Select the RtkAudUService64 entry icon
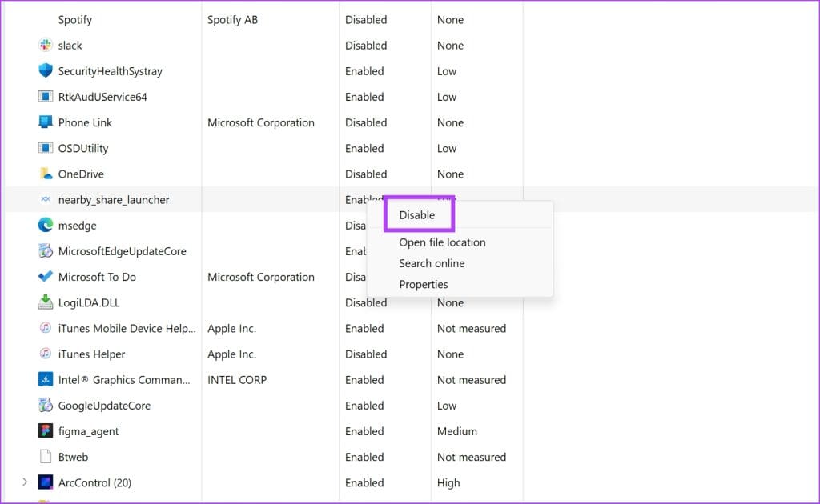The width and height of the screenshot is (820, 504). [46, 96]
